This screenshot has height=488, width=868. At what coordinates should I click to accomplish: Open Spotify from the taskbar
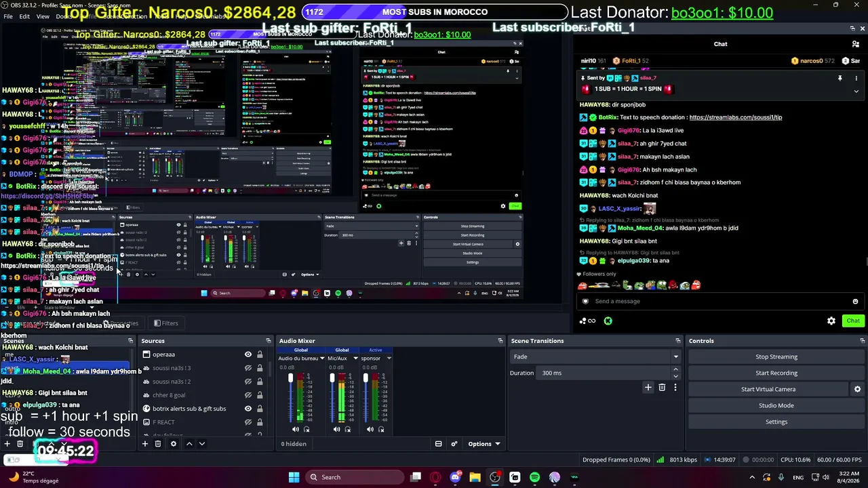click(534, 477)
